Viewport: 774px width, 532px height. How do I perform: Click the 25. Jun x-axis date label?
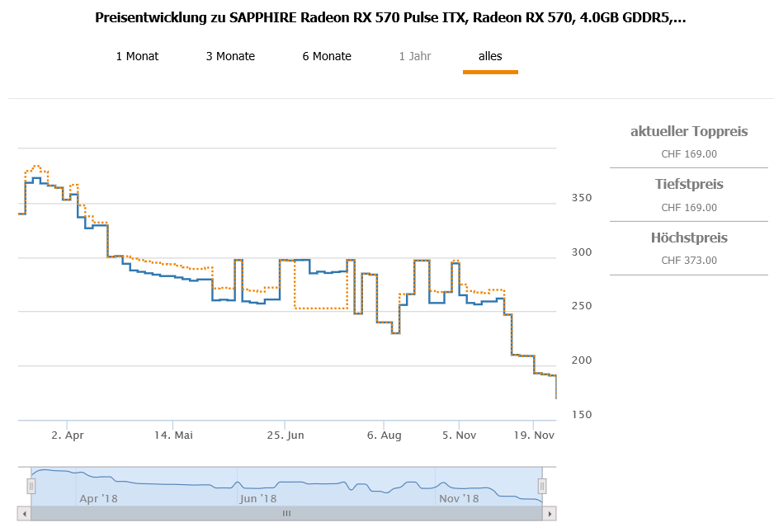[x=283, y=435]
